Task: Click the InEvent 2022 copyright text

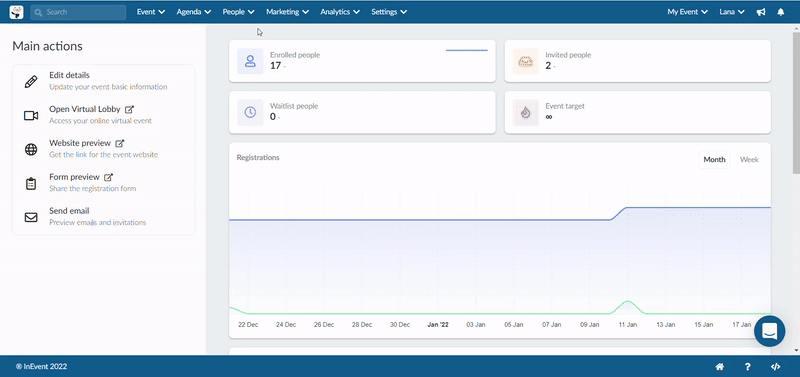Action: (41, 366)
